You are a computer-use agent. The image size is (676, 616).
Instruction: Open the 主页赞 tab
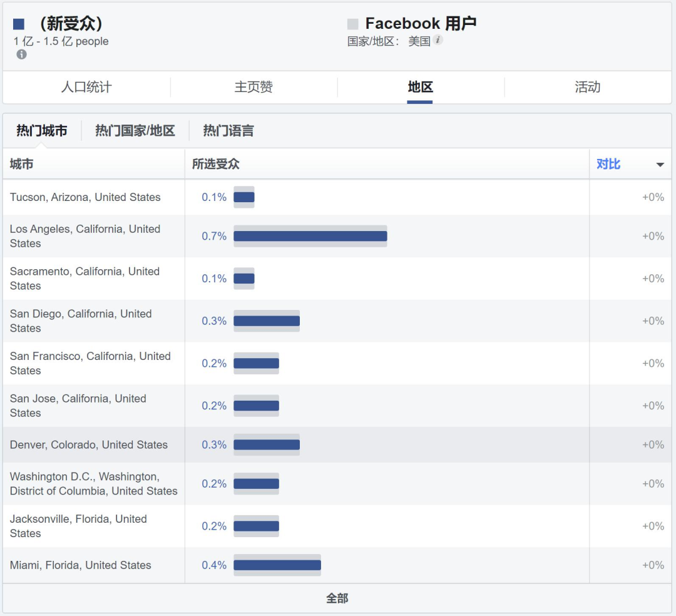point(253,87)
